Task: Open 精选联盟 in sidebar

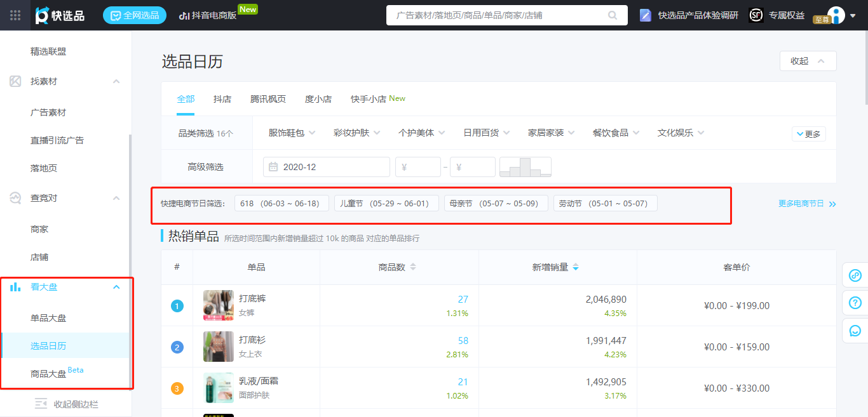Action: (48, 51)
